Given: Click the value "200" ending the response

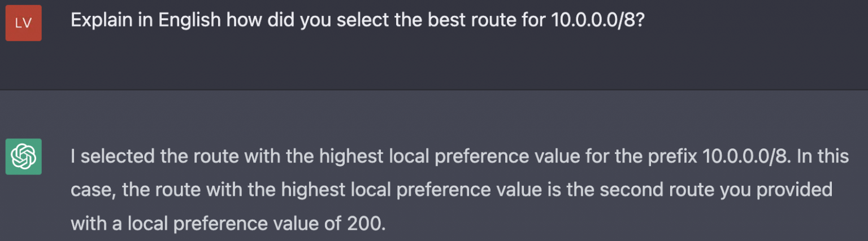Looking at the screenshot, I should click(x=363, y=224).
